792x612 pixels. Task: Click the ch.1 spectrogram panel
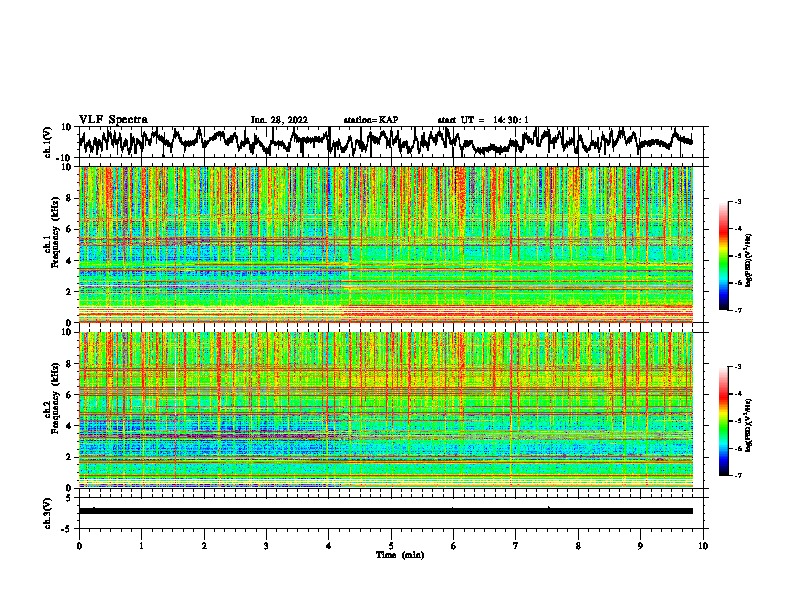point(386,244)
